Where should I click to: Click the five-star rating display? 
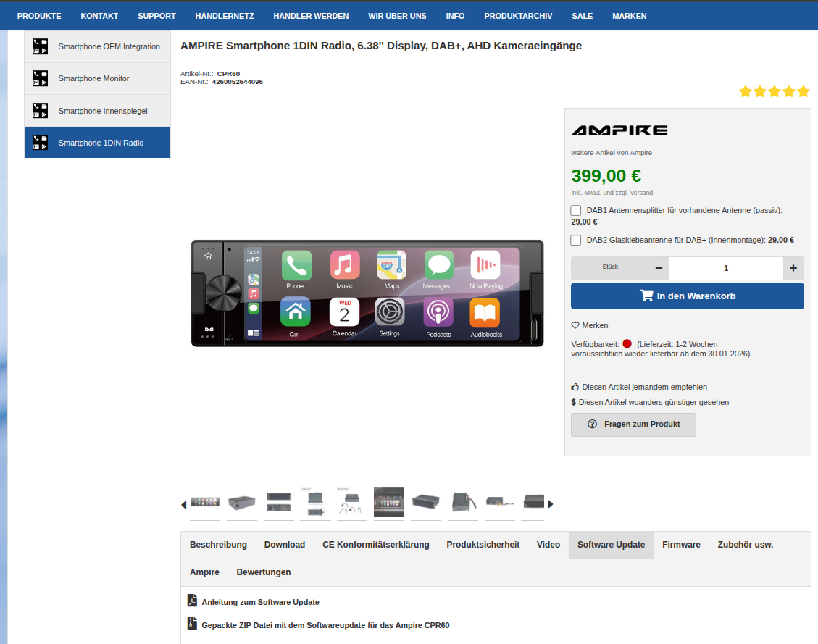pos(774,91)
